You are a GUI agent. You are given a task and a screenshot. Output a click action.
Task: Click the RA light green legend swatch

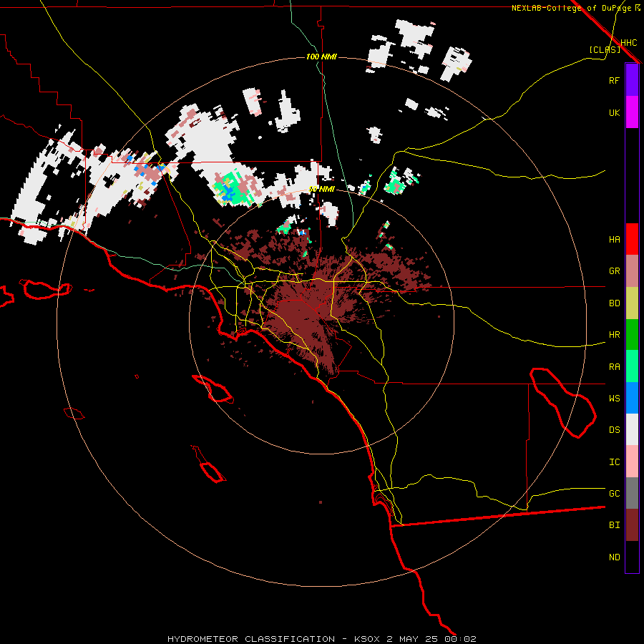(632, 366)
